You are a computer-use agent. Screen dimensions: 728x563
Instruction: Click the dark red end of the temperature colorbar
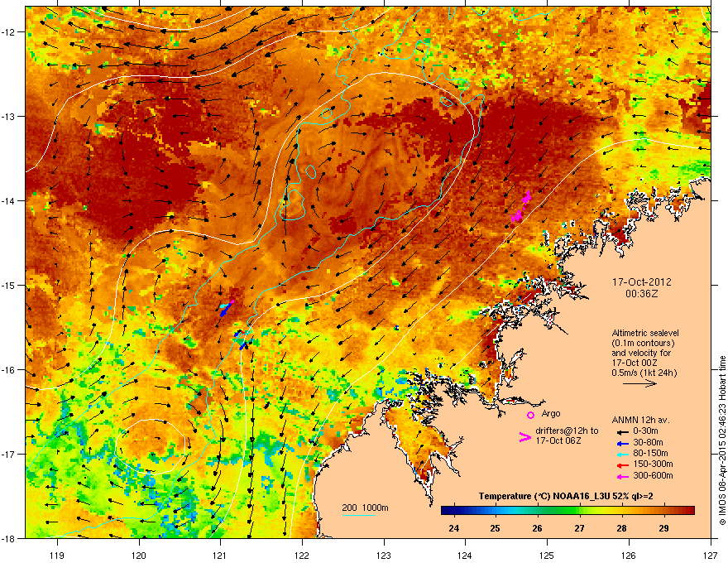click(x=691, y=511)
